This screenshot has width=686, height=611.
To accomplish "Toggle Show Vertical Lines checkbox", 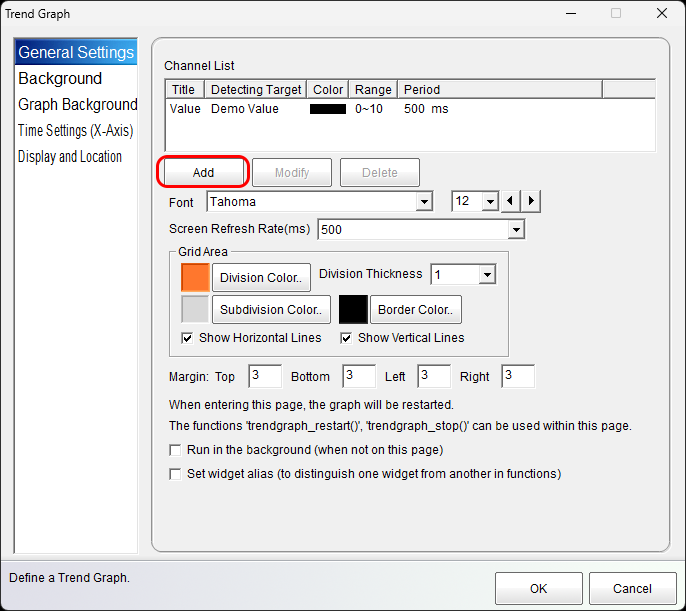I will point(346,338).
